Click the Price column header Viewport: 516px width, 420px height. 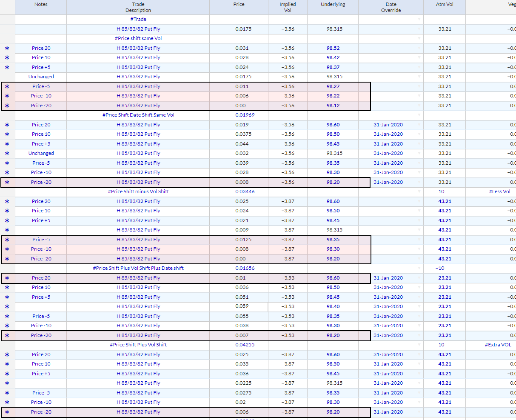click(239, 7)
